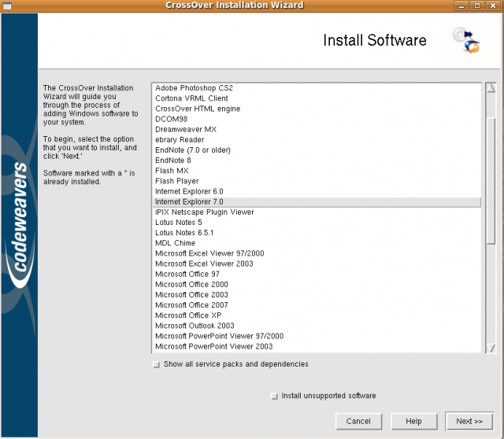Minimize the CrossOver Installation Wizard window
Screen dimensions: 504x439
point(461,6)
